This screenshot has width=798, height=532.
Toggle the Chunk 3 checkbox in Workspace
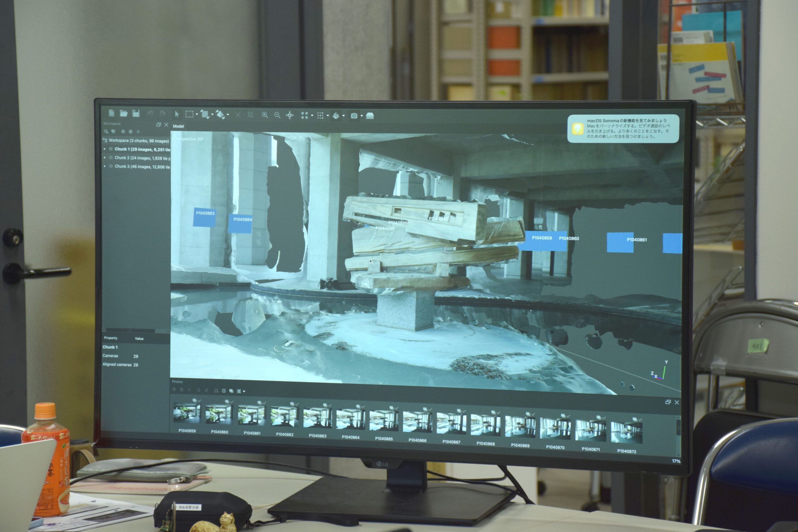point(111,166)
